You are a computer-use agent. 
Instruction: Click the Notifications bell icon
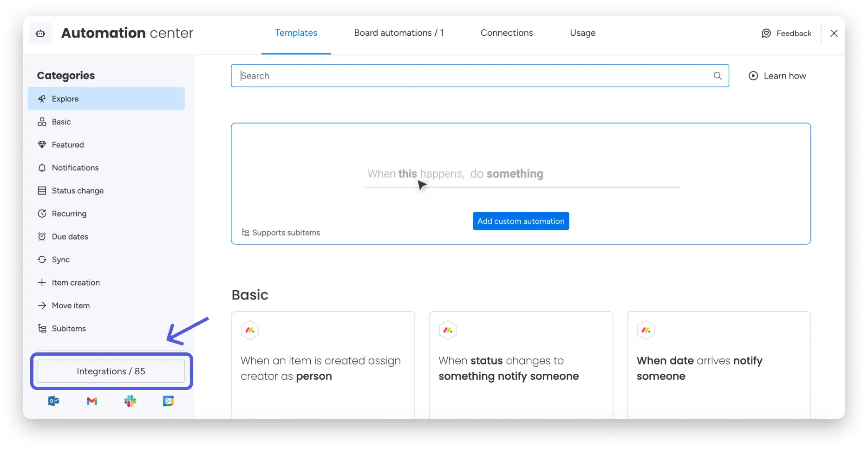click(42, 168)
